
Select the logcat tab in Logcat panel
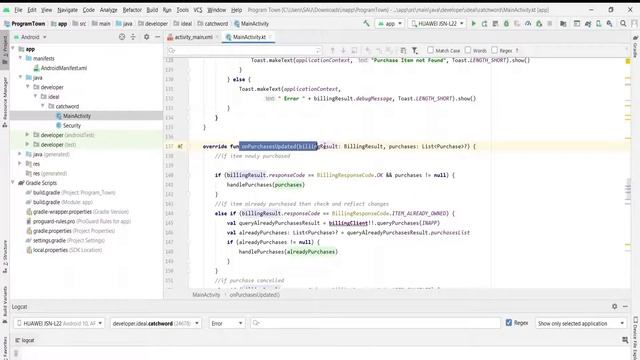pos(24,340)
